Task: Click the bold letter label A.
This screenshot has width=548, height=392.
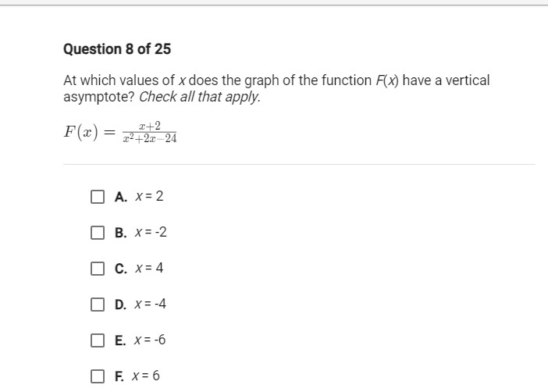Action: 120,197
